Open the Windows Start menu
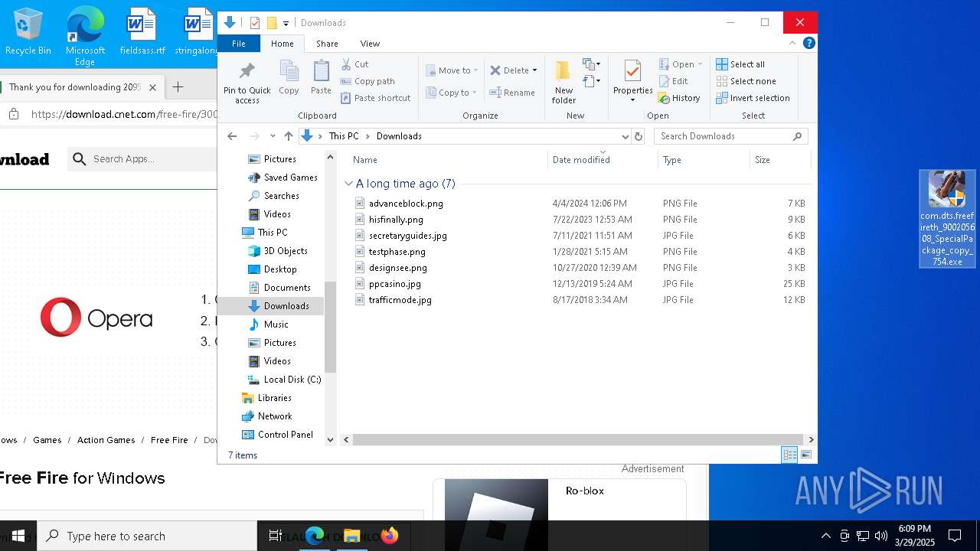Image resolution: width=980 pixels, height=551 pixels. pyautogui.click(x=18, y=536)
